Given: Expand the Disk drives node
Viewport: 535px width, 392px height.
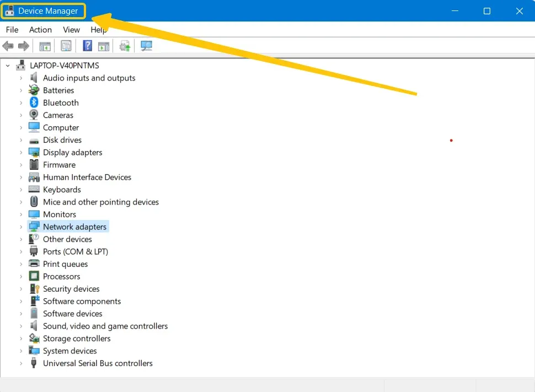Looking at the screenshot, I should [21, 140].
